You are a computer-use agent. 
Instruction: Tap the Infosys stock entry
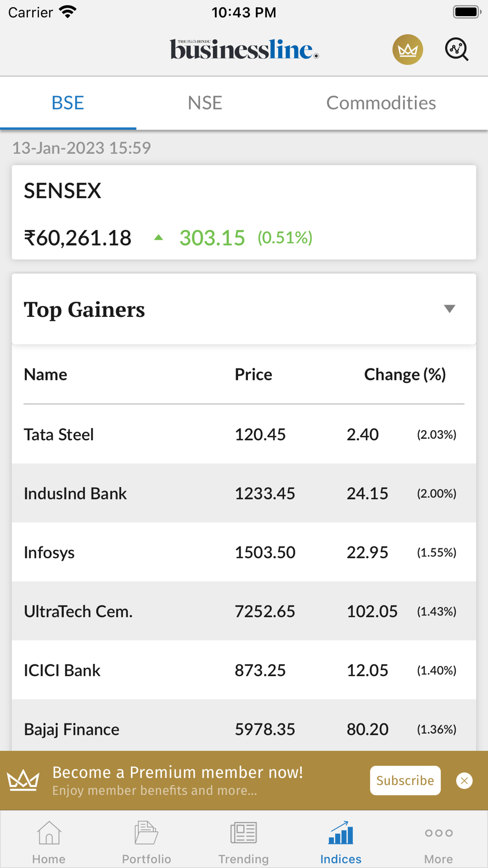coord(244,552)
